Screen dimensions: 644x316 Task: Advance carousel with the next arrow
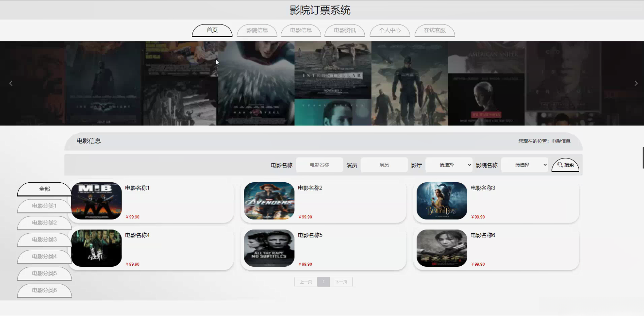pyautogui.click(x=636, y=83)
